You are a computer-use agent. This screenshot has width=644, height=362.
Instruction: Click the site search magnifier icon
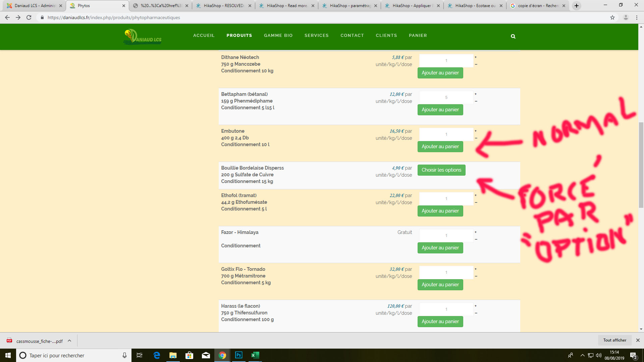tap(513, 36)
